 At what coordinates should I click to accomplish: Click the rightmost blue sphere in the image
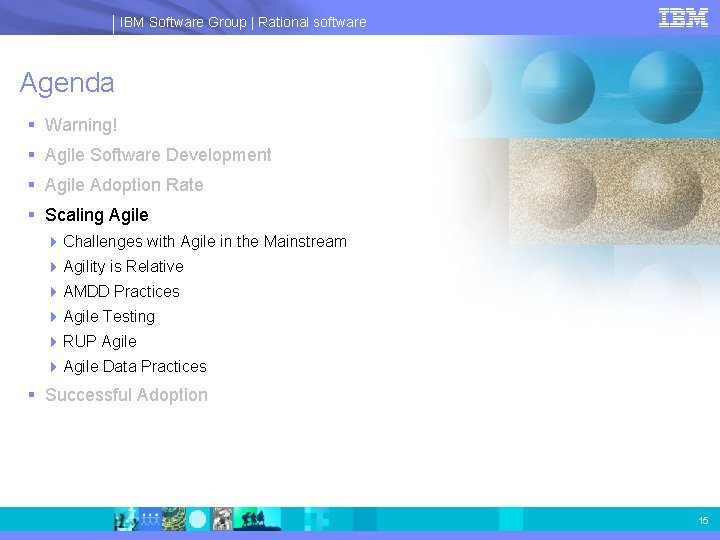[665, 87]
